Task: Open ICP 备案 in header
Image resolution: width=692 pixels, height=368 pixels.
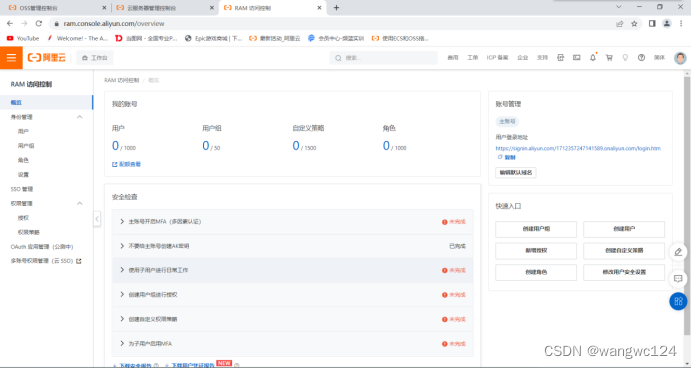Action: click(x=497, y=58)
